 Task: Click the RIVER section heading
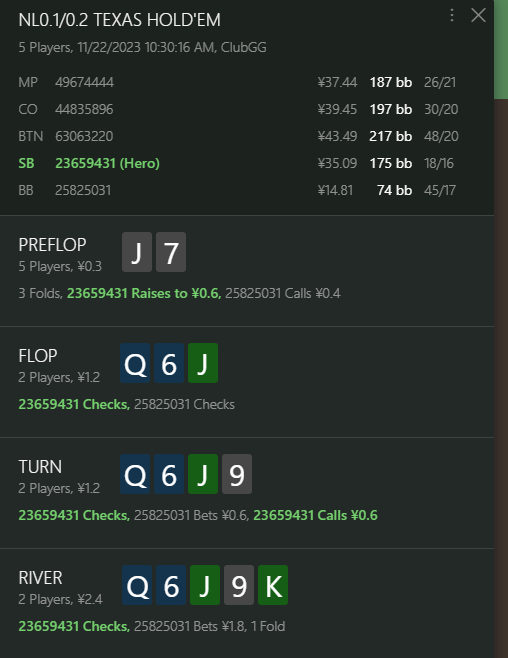(x=40, y=578)
